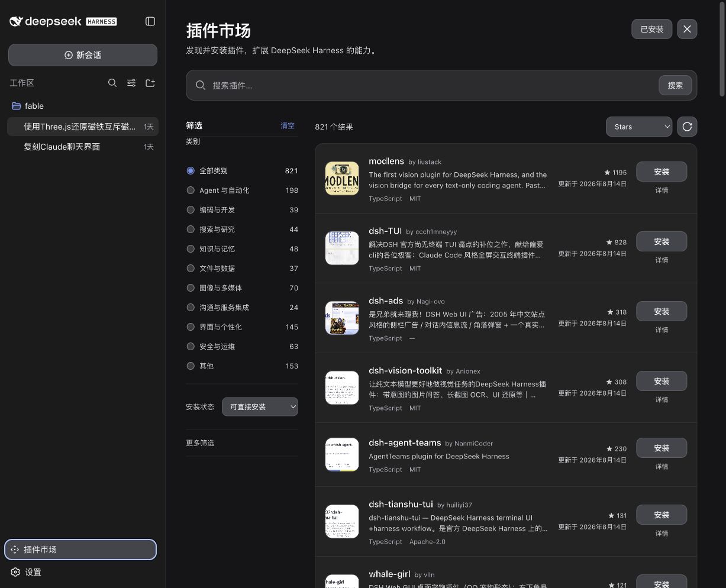Screen dimensions: 726x588
Task: View 详情 for dsh-agent-teams
Action: [662, 467]
